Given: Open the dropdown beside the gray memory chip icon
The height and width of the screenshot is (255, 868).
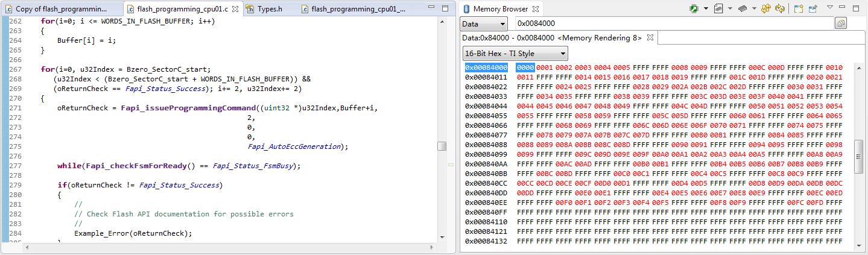Looking at the screenshot, I should [x=754, y=9].
